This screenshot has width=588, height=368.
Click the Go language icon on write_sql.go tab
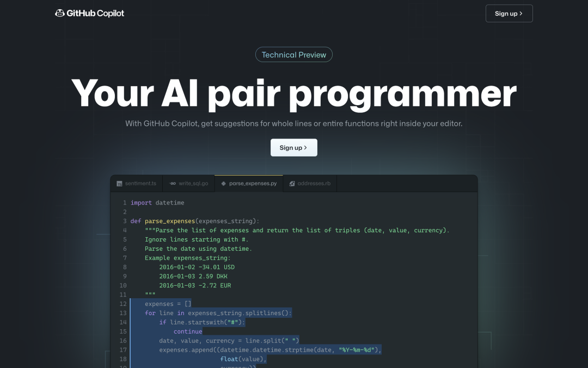(x=173, y=183)
